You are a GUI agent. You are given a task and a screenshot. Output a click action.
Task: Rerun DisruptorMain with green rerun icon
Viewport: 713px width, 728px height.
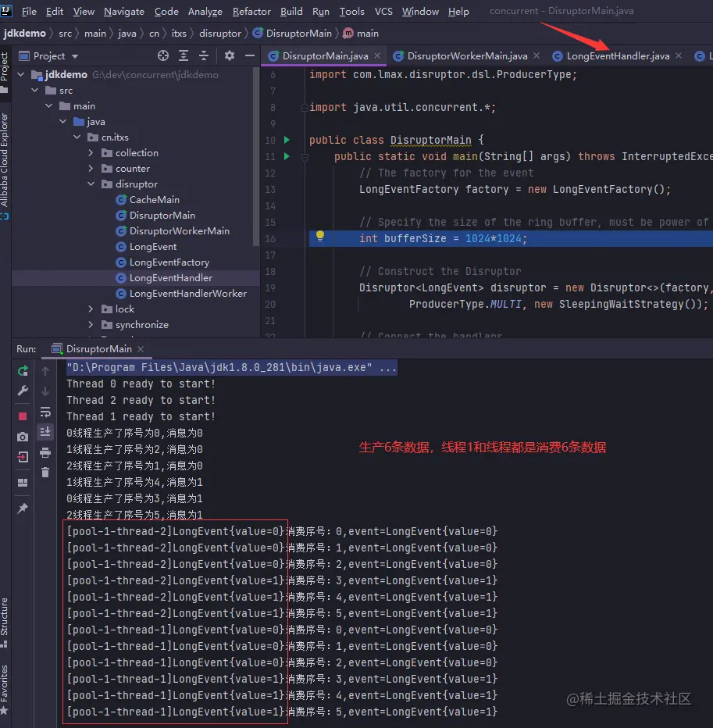[23, 370]
